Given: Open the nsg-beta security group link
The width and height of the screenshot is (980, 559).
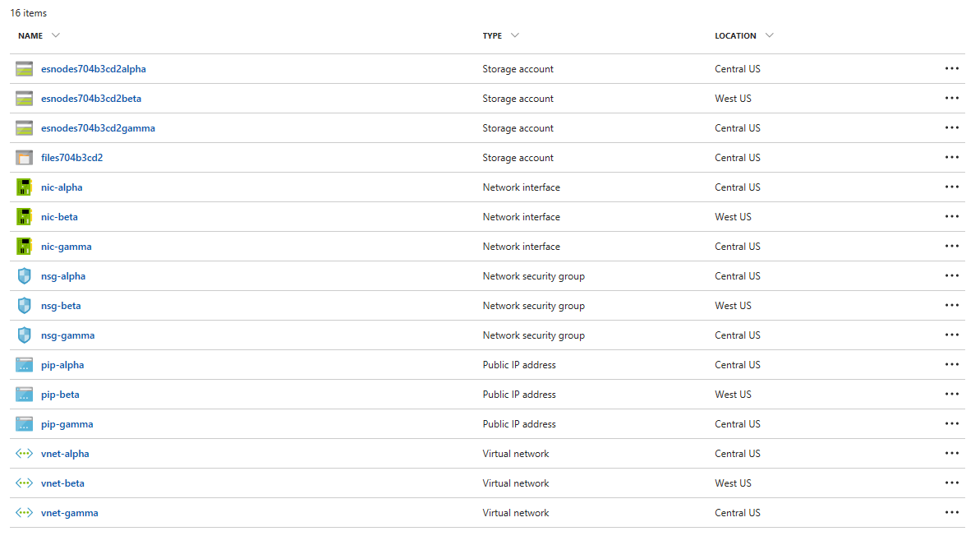Looking at the screenshot, I should [61, 306].
